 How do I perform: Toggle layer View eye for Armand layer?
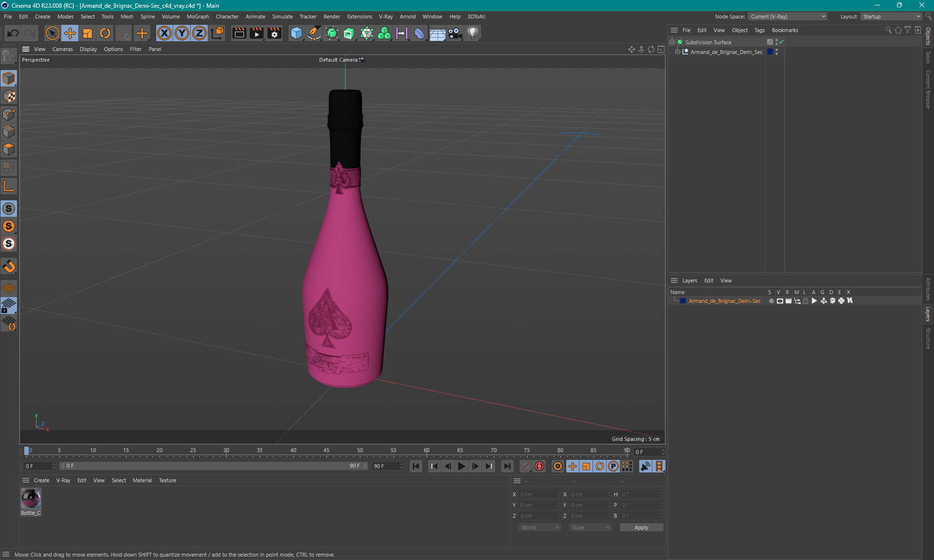tap(780, 301)
